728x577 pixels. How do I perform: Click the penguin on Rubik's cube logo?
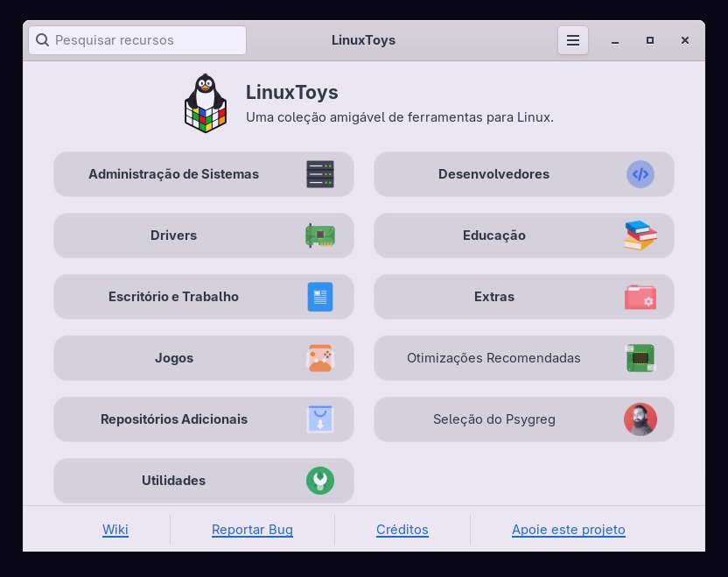(x=206, y=103)
